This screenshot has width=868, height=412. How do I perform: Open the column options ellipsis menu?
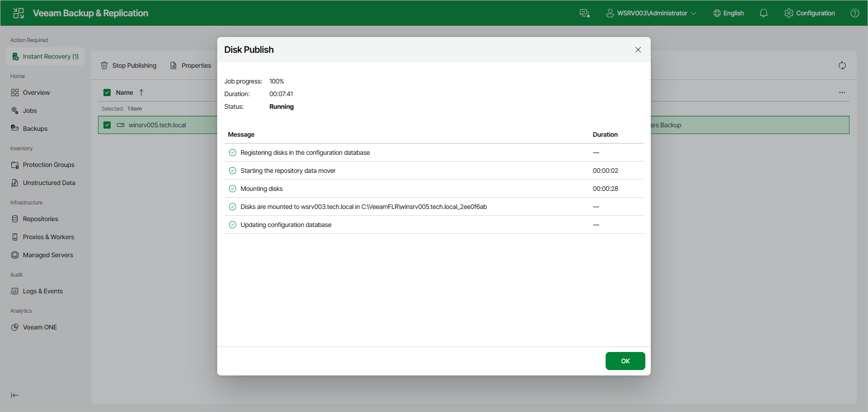tap(842, 93)
